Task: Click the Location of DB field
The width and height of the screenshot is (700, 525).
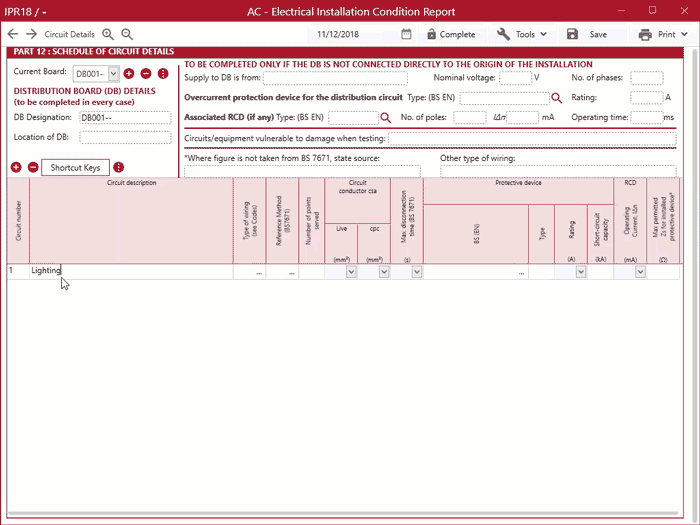Action: tap(125, 137)
